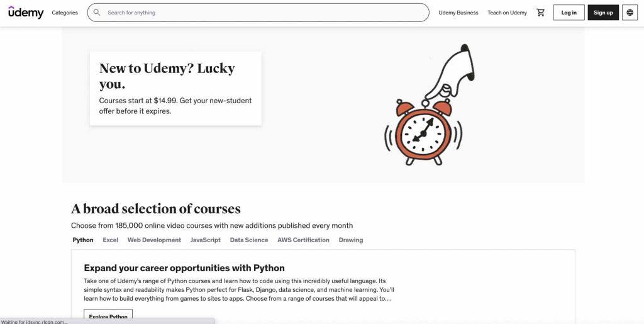Open the AWS Certification tab
This screenshot has height=324, width=644.
[303, 240]
